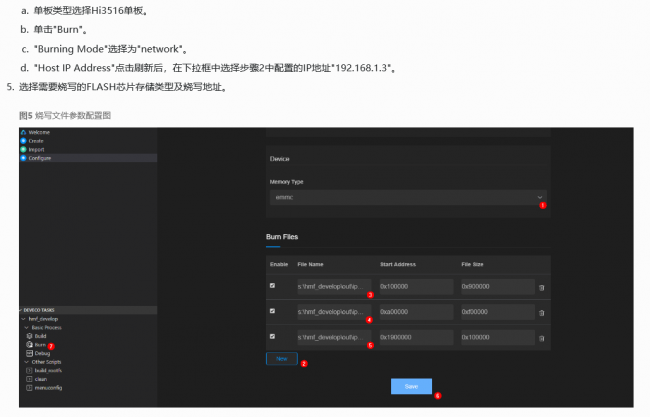Click the Start Address field showing 0xa00000
Screen dimensions: 650x417
point(416,312)
